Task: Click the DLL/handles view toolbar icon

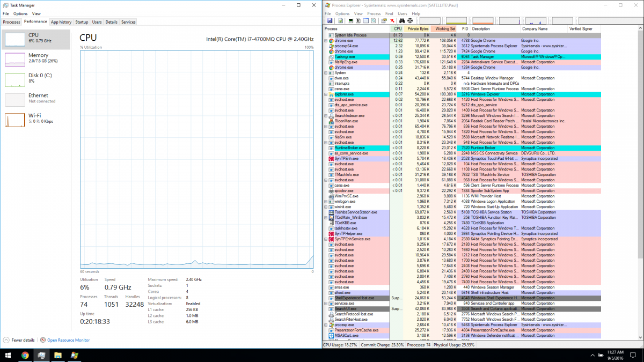Action: coord(373,21)
